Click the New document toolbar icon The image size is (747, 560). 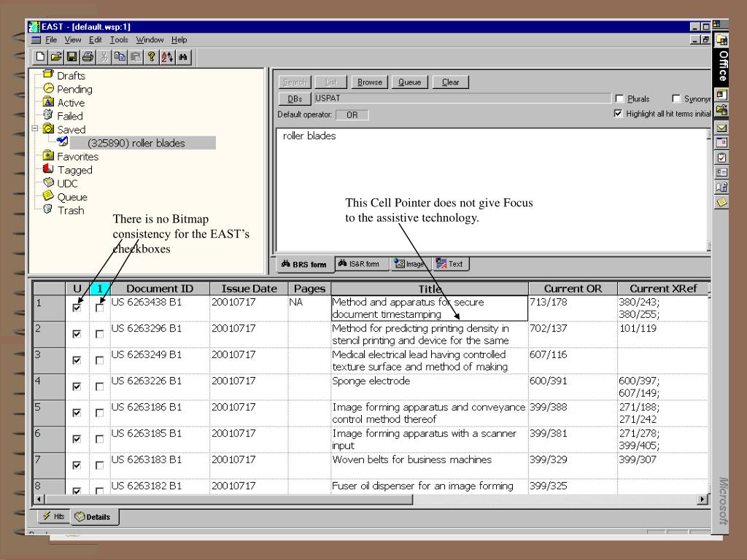pyautogui.click(x=41, y=57)
